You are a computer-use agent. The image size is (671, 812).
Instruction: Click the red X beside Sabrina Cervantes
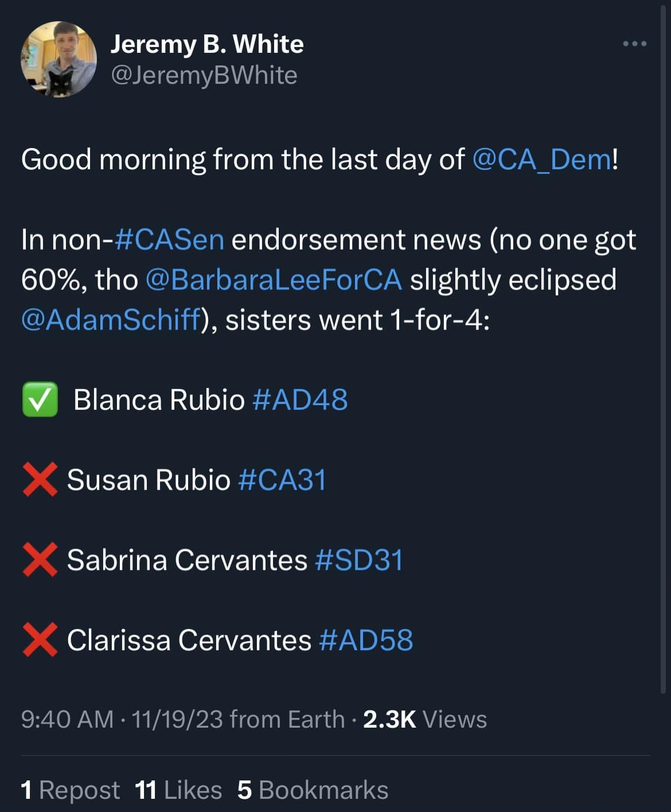[40, 560]
